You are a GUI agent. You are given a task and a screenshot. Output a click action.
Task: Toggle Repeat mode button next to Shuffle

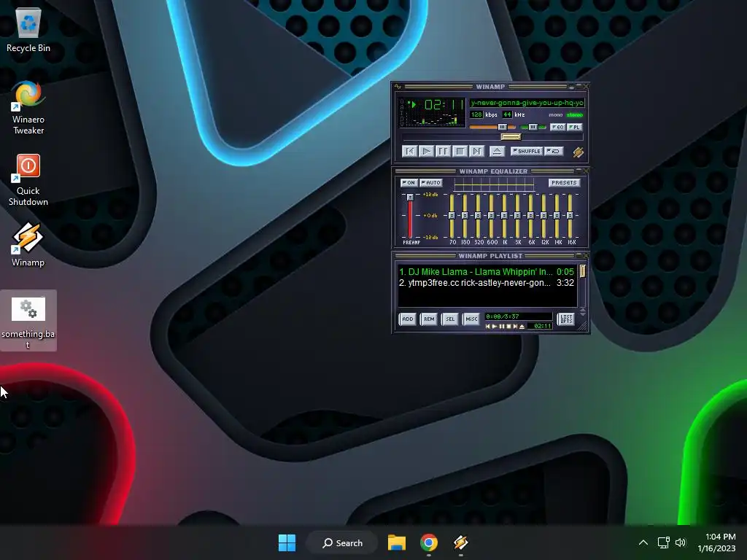coord(554,152)
